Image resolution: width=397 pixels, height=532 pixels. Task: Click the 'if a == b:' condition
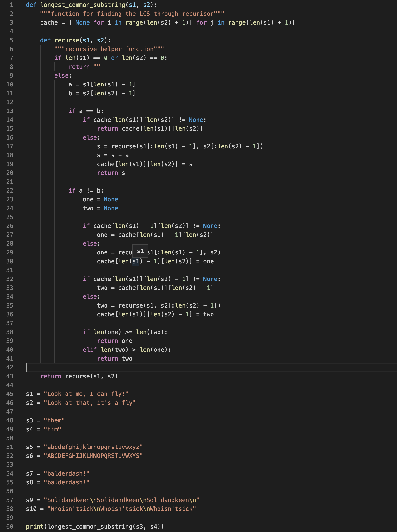pos(86,111)
